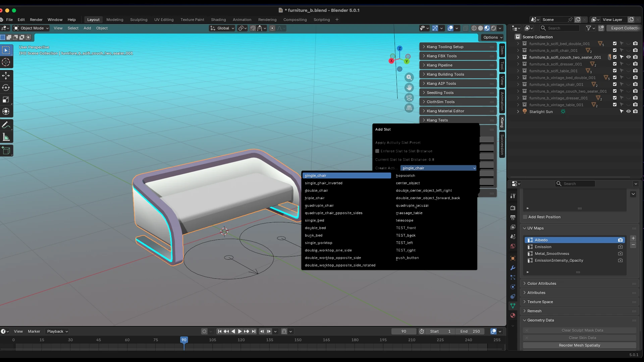644x362 pixels.
Task: Open the Playback dropdown in timeline
Action: click(57, 331)
